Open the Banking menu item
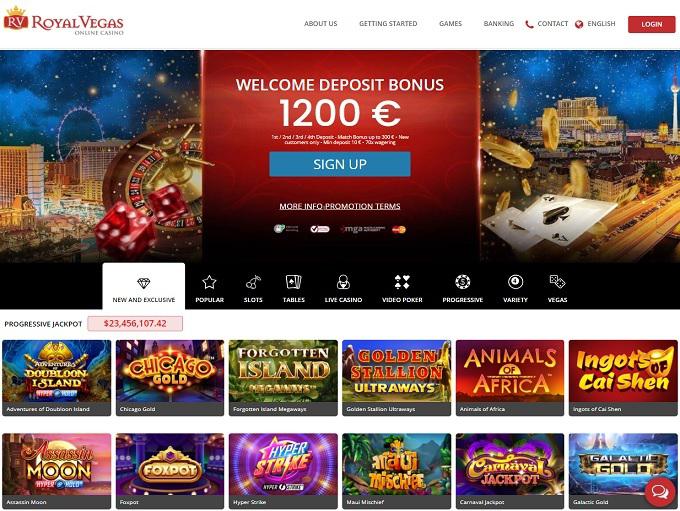This screenshot has height=511, width=680. [499, 24]
